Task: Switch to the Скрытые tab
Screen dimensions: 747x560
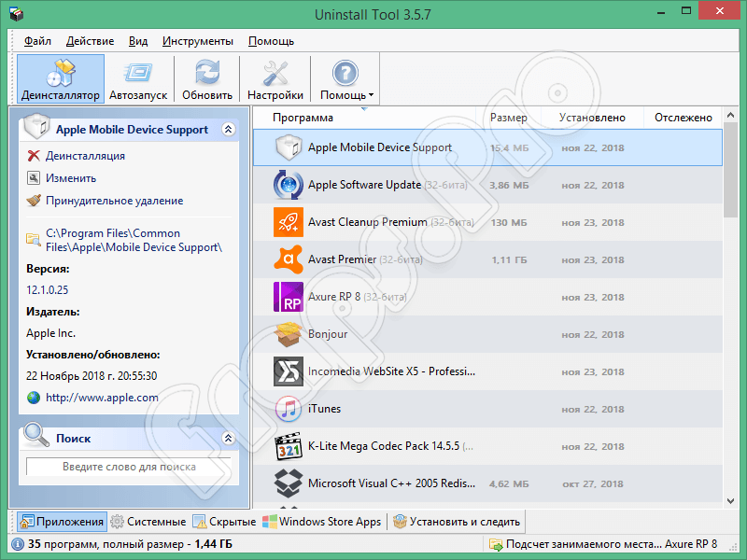Action: click(x=224, y=522)
